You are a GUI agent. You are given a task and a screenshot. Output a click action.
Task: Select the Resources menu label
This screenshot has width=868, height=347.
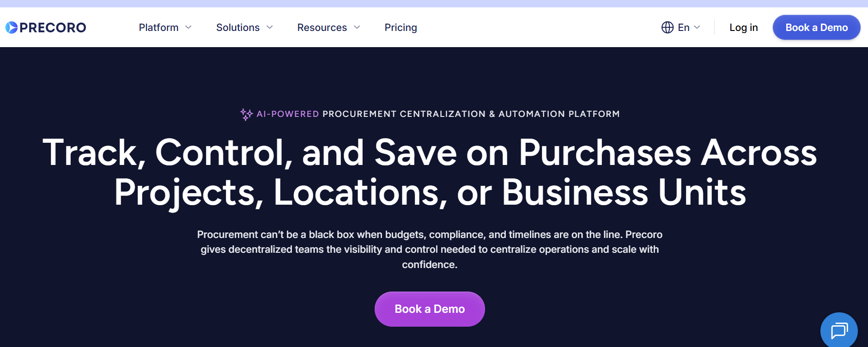pyautogui.click(x=322, y=28)
